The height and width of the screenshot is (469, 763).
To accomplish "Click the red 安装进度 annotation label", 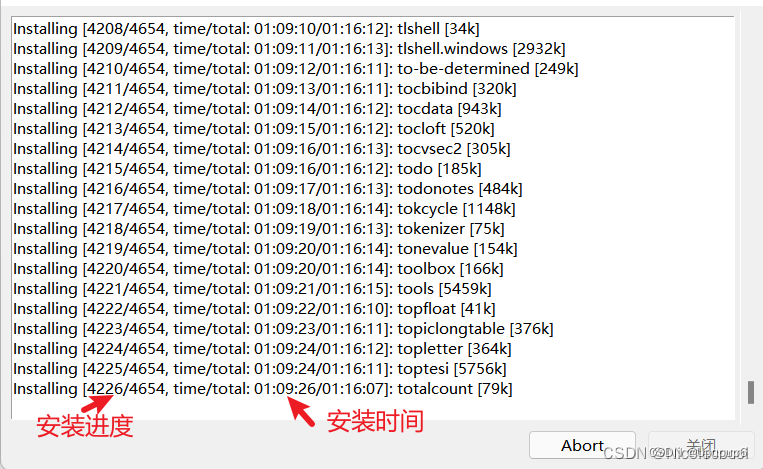I will point(85,426).
